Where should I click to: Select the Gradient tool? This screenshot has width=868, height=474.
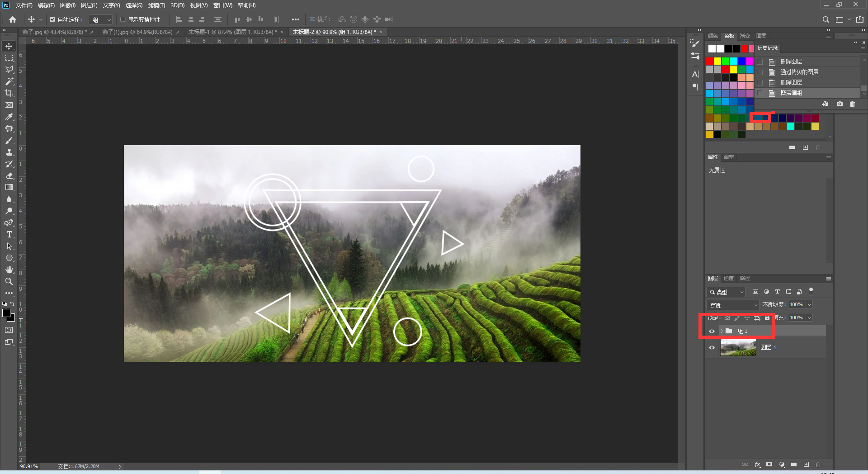click(x=9, y=187)
